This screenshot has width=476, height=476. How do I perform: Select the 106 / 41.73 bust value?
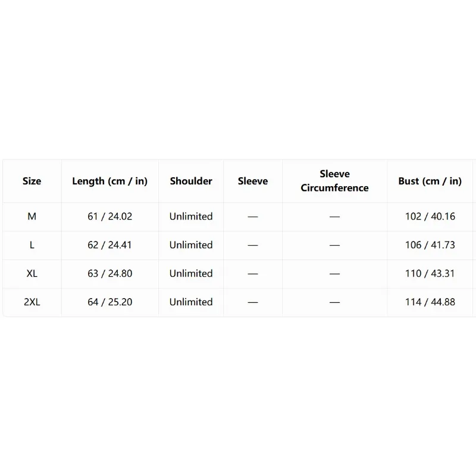coord(430,245)
